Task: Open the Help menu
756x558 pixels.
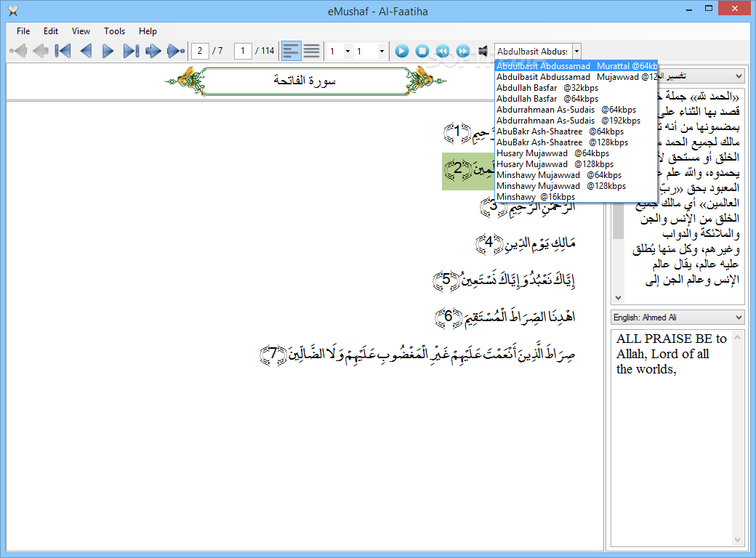Action: [x=148, y=31]
